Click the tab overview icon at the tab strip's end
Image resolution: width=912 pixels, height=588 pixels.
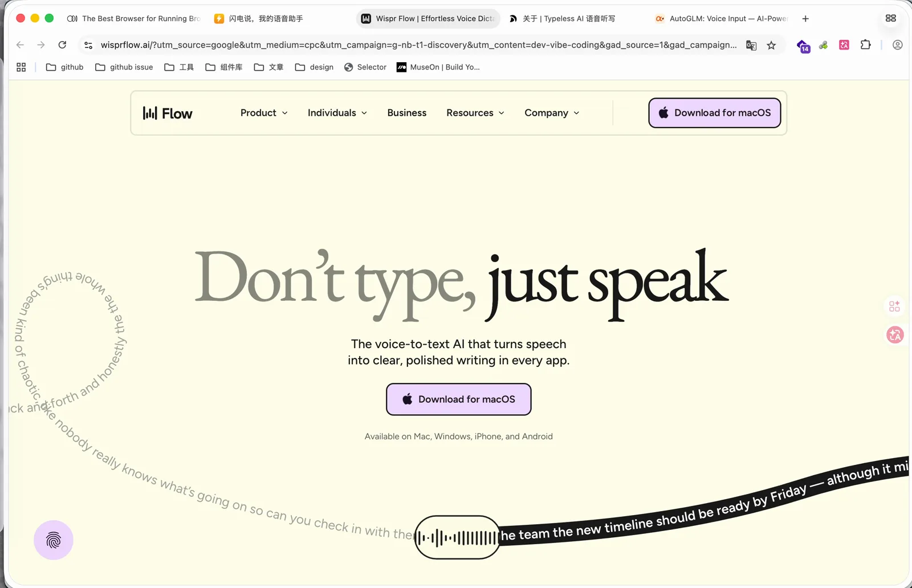(x=891, y=19)
